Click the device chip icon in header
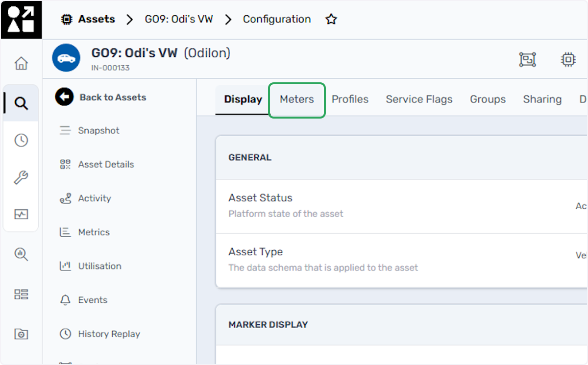The width and height of the screenshot is (588, 365). coord(568,60)
